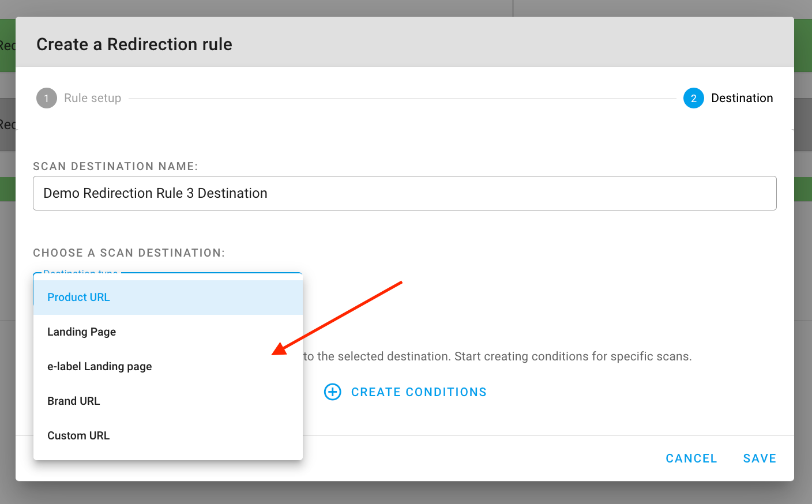Click the CREATE CONDITIONS link text
This screenshot has width=812, height=504.
point(419,392)
